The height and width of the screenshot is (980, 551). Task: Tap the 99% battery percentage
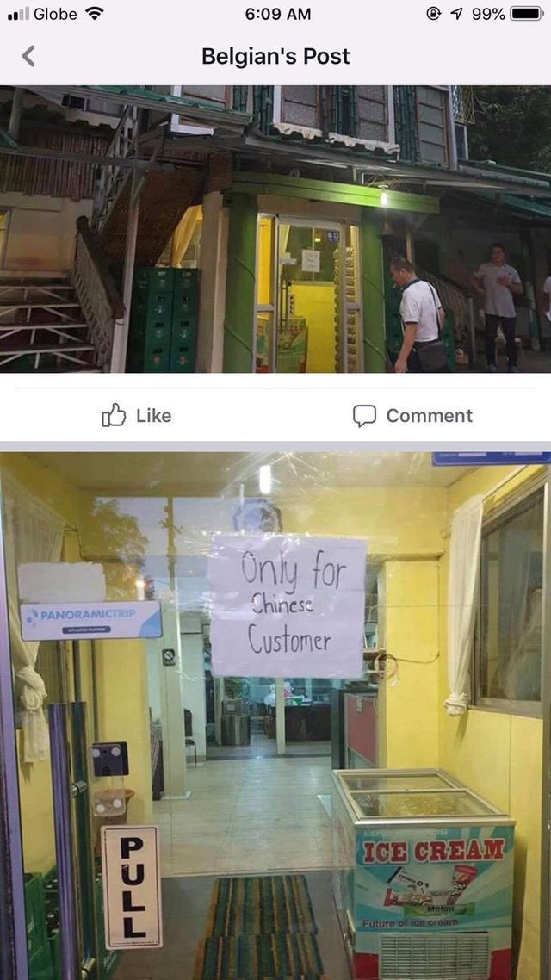pyautogui.click(x=488, y=14)
